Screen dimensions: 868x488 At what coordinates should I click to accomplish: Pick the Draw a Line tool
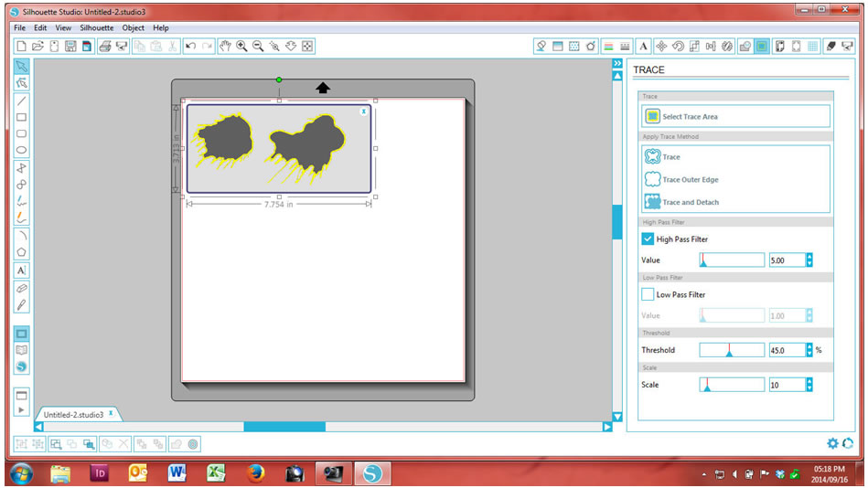point(21,101)
